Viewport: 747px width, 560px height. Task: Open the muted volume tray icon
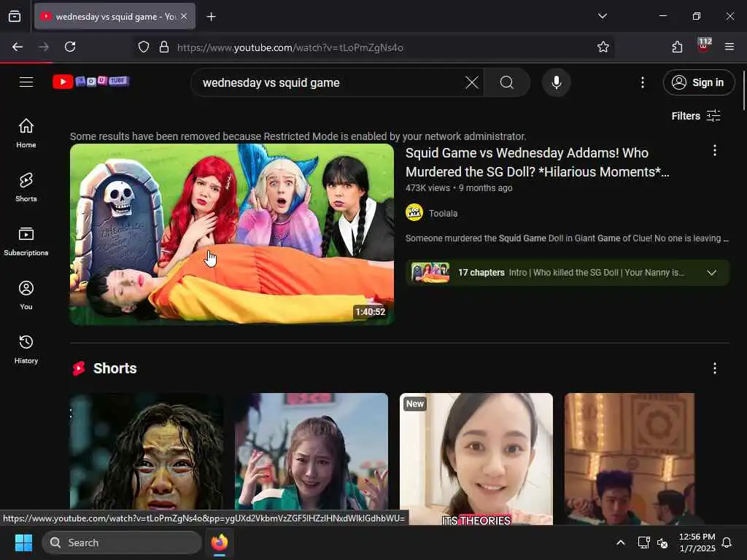[x=662, y=542]
